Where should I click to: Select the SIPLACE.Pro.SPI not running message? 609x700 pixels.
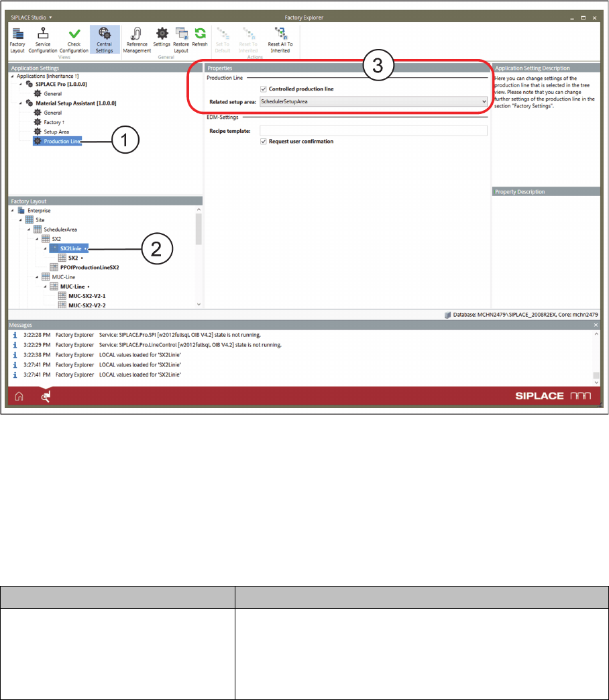tap(180, 335)
